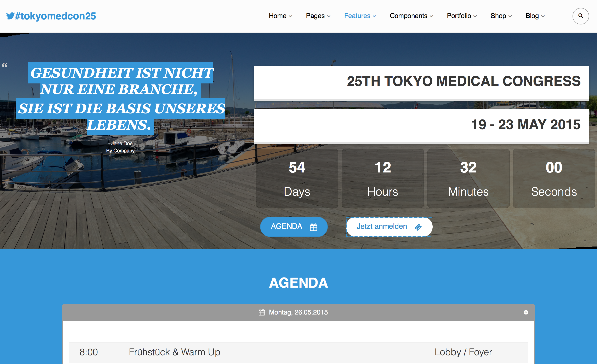Click the Twitter bird icon in the logo
The width and height of the screenshot is (597, 364).
pos(10,16)
